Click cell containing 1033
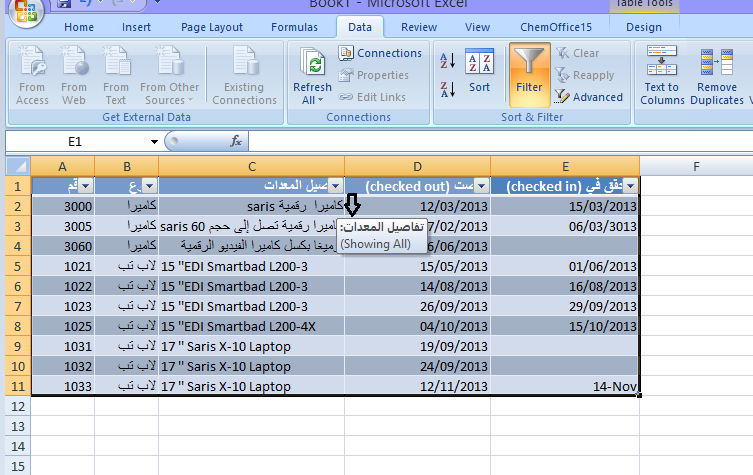The image size is (753, 475). (x=63, y=386)
